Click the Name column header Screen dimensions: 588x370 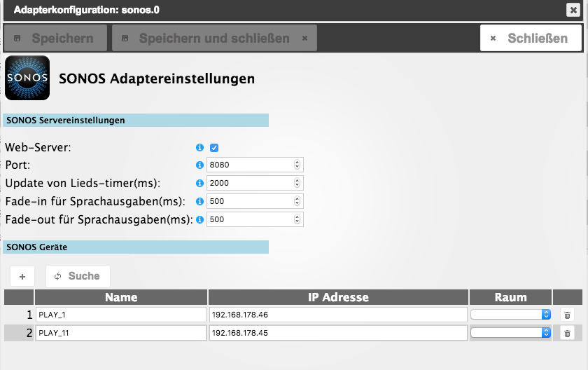120,297
